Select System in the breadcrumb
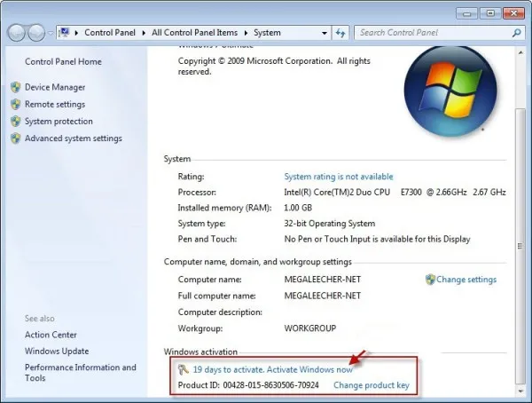The width and height of the screenshot is (532, 403). tap(267, 33)
